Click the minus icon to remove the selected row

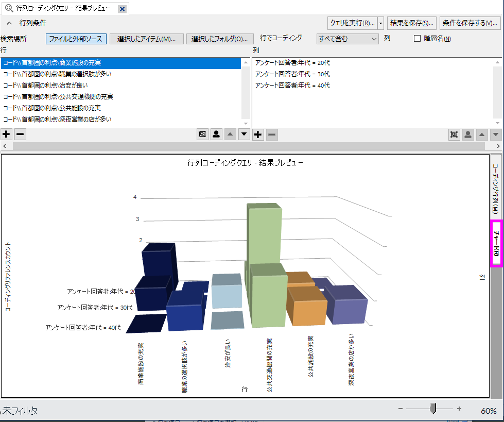tap(20, 134)
